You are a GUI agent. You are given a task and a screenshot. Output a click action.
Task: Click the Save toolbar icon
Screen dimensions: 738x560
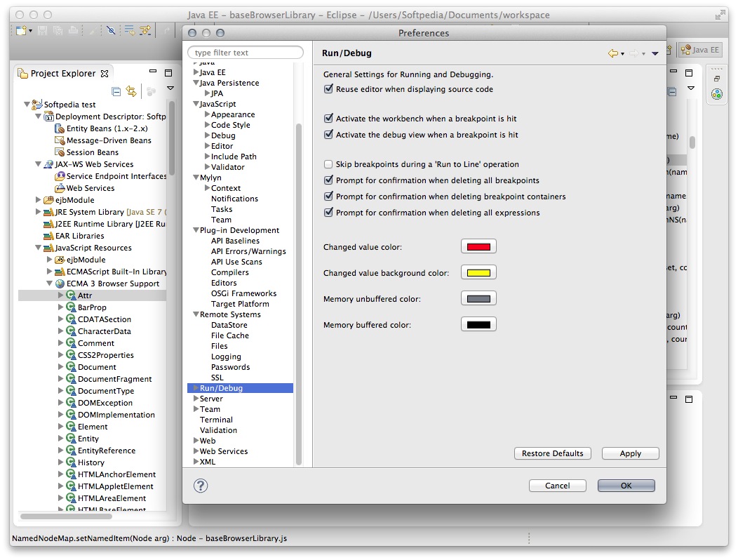point(42,31)
